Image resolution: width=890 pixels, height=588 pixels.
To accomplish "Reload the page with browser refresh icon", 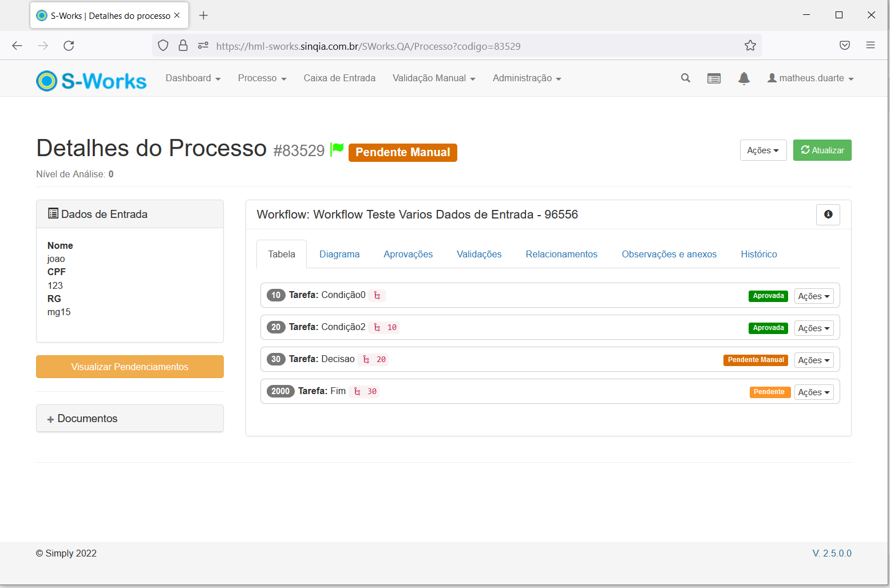I will point(69,46).
